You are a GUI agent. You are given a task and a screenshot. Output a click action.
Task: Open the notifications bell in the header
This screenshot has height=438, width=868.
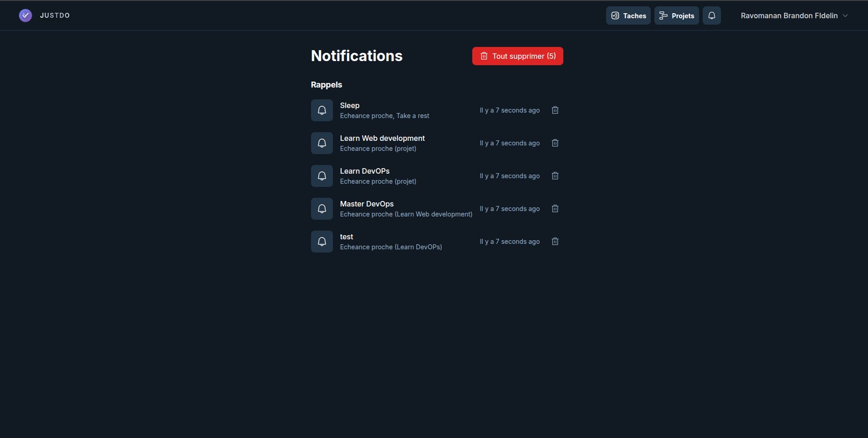pos(711,15)
